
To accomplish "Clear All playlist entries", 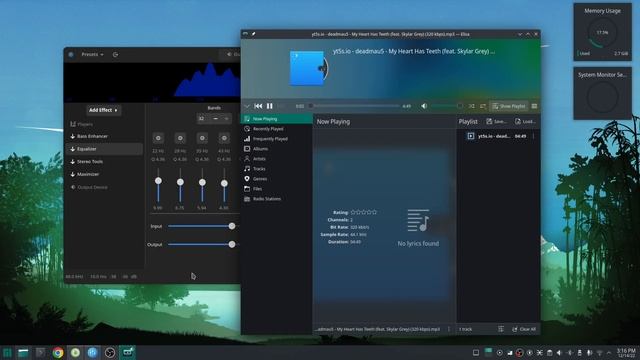I will [x=524, y=329].
